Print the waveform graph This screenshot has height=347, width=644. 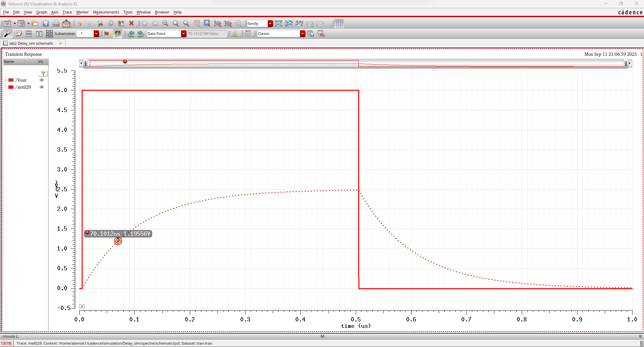coord(56,24)
